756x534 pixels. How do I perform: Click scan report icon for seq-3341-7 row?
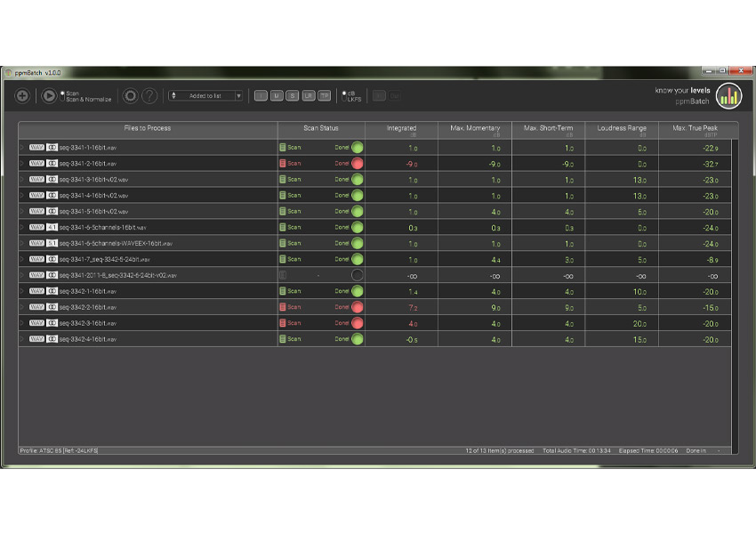[x=283, y=259]
